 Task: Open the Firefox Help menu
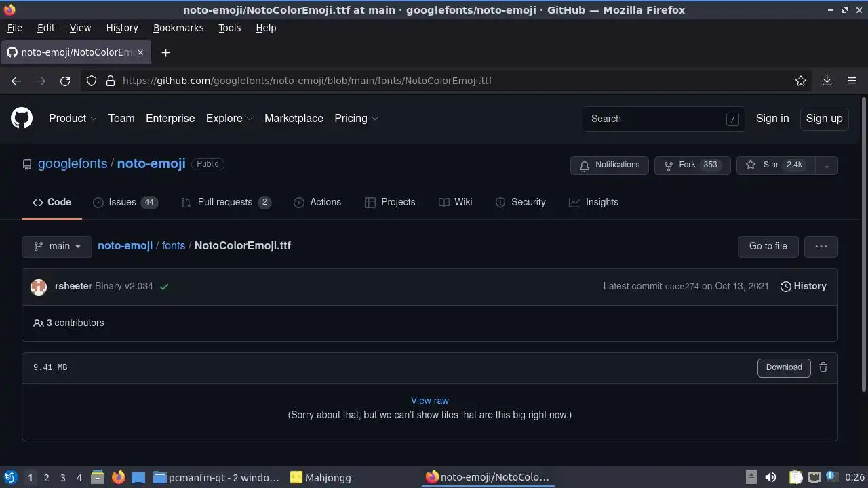click(266, 28)
